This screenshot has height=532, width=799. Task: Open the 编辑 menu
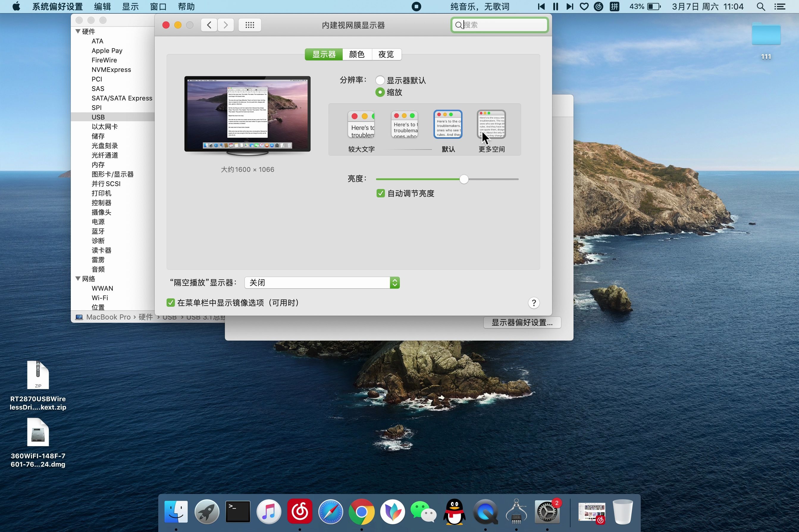(103, 7)
